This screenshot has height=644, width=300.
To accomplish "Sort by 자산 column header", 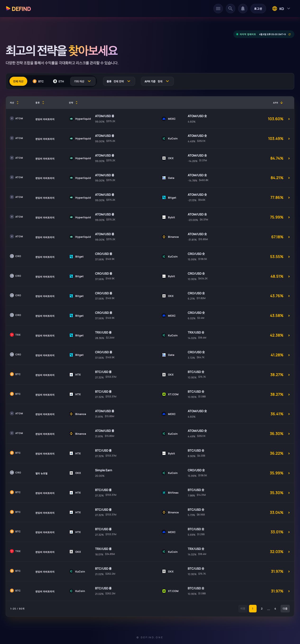I will 14,103.
